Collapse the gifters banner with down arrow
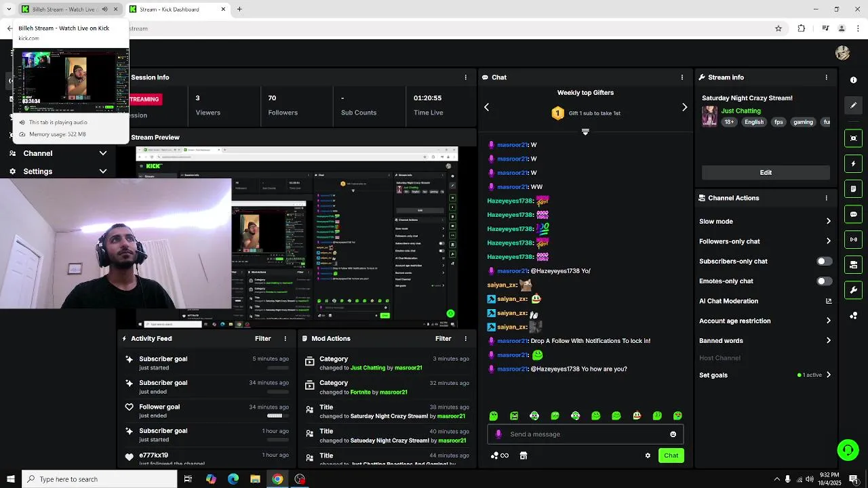The height and width of the screenshot is (488, 868). [585, 131]
